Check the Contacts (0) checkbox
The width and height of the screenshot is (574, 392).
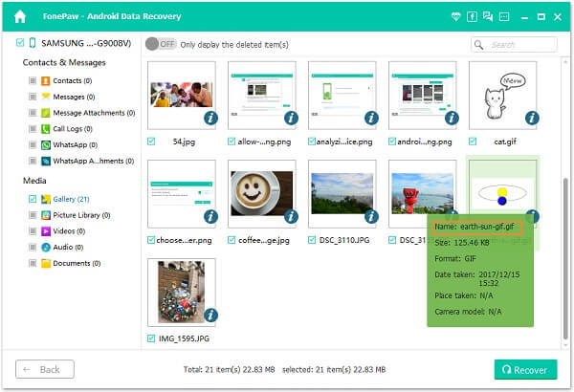pos(33,80)
